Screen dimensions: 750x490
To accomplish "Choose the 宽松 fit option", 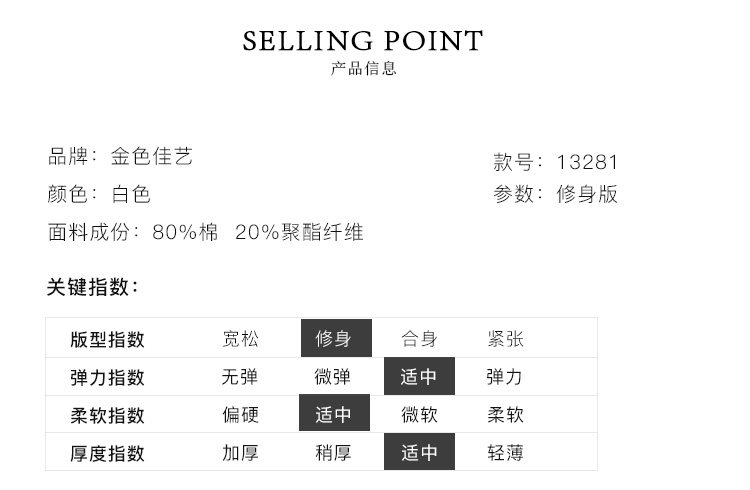I will (x=240, y=339).
